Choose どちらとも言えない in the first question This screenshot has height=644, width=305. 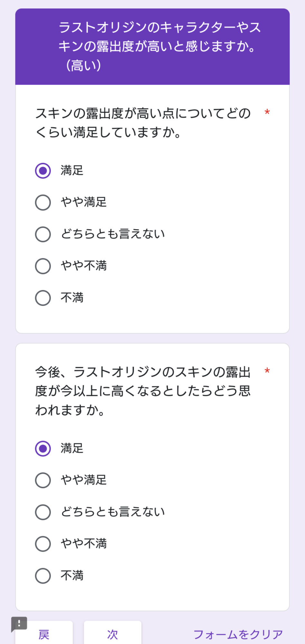43,234
